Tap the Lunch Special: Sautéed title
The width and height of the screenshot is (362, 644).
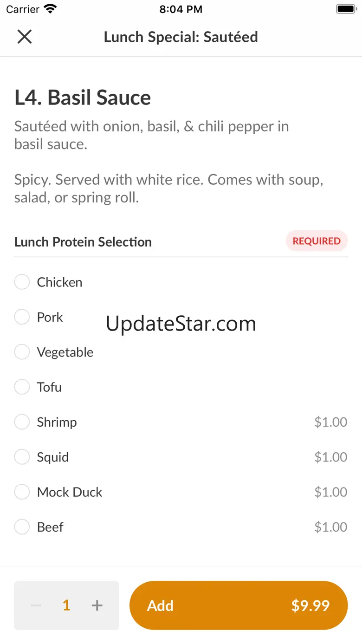pyautogui.click(x=181, y=37)
